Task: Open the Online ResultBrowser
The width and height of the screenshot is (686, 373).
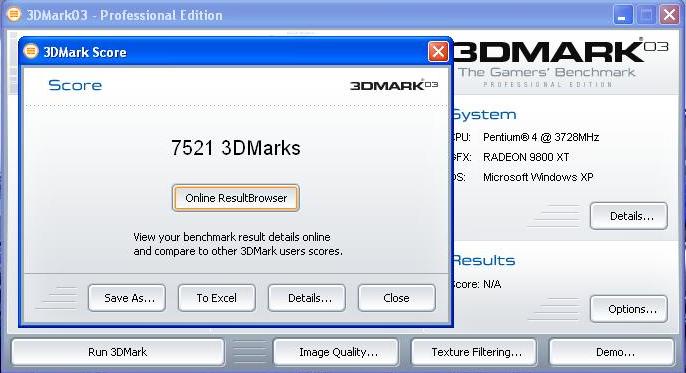Action: [236, 198]
